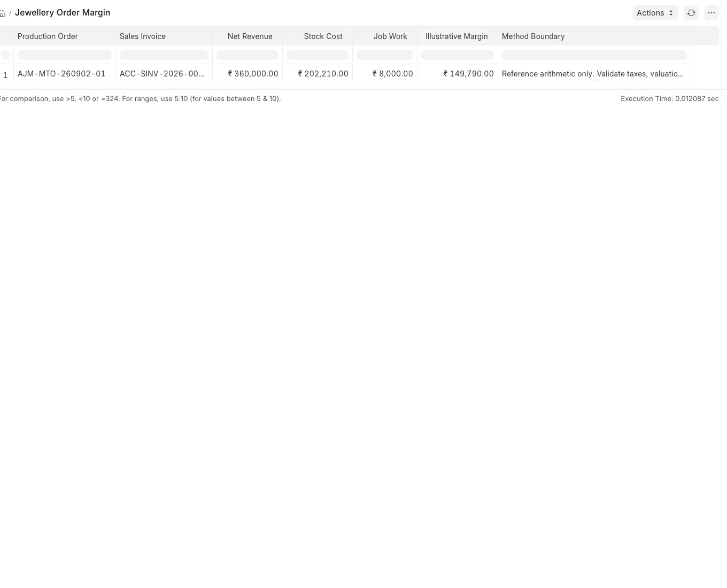Focus the Illustrative Margin filter field

coord(458,55)
